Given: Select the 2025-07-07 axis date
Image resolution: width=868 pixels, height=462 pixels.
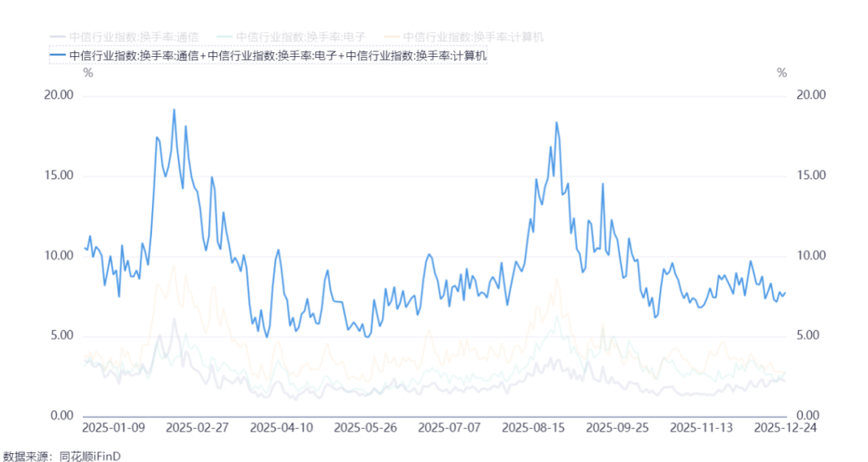Looking at the screenshot, I should point(449,427).
